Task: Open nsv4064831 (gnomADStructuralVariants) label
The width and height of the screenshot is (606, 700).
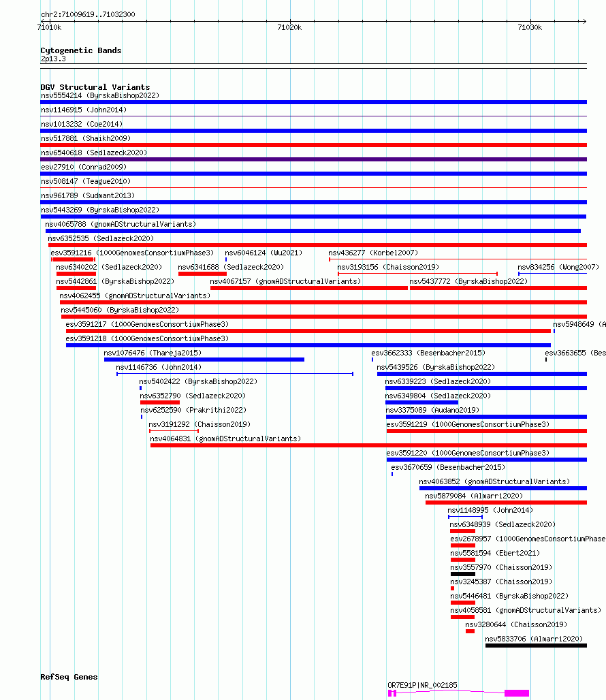Action: (225, 439)
